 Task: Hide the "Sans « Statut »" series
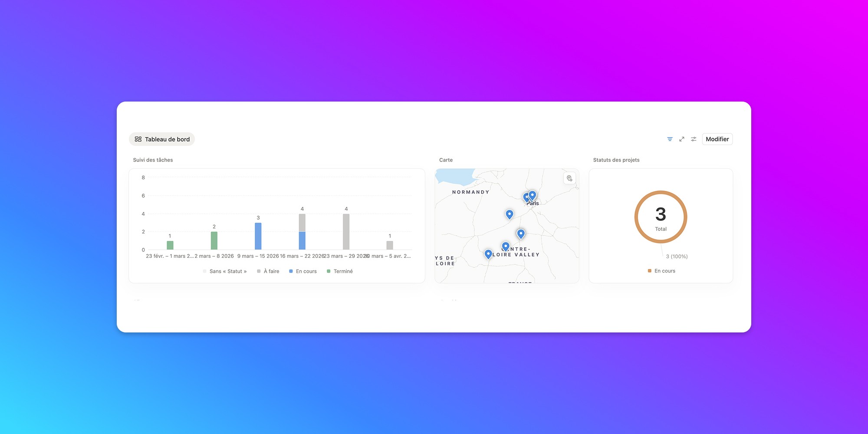[227, 271]
